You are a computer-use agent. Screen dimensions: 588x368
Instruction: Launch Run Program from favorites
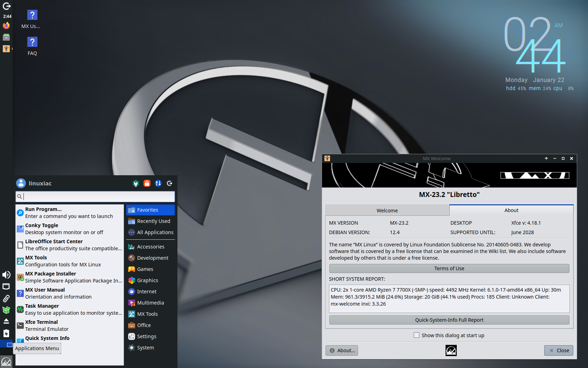[70, 213]
